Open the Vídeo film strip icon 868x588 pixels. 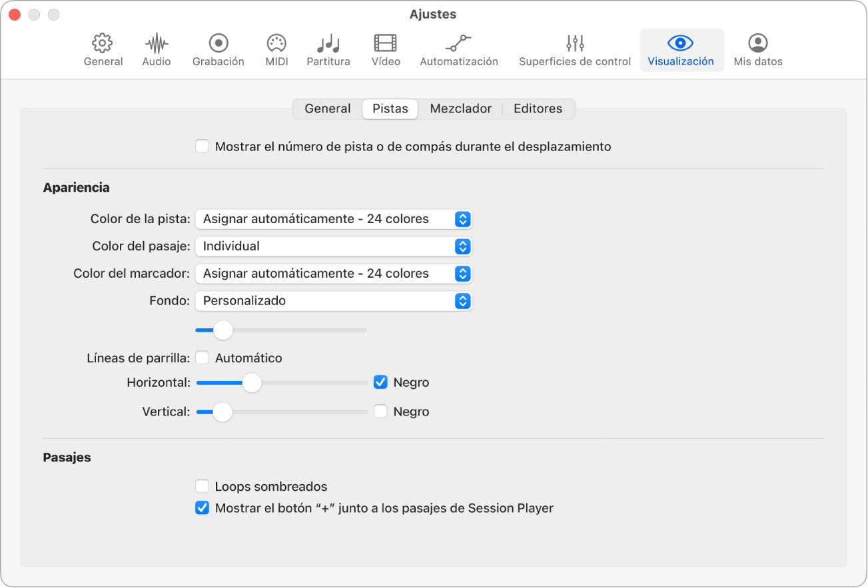point(386,44)
